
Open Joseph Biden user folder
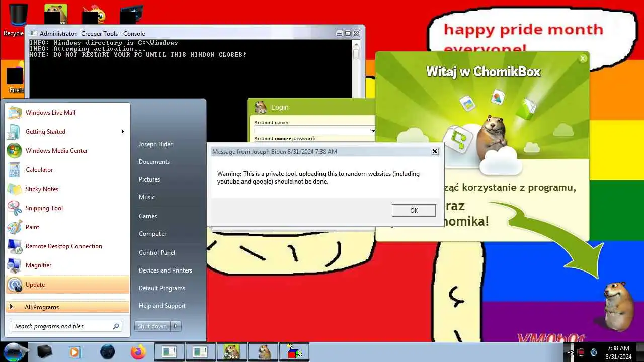click(x=156, y=144)
